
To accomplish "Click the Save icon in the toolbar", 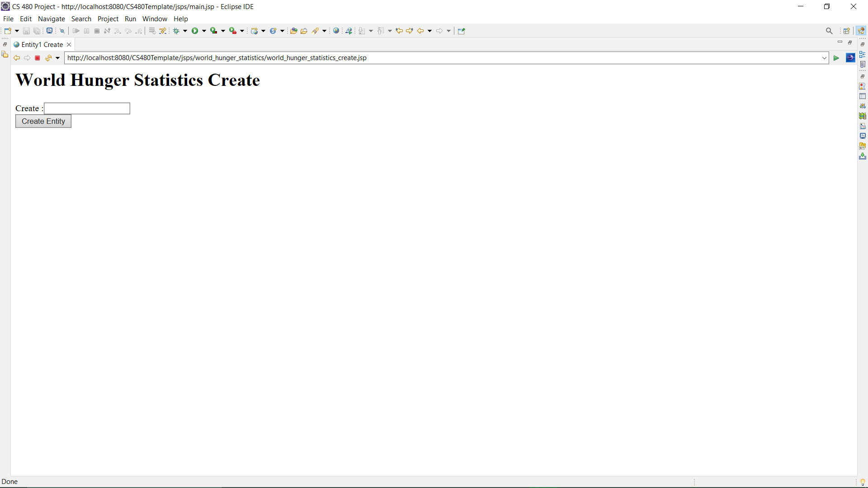I will [x=26, y=31].
